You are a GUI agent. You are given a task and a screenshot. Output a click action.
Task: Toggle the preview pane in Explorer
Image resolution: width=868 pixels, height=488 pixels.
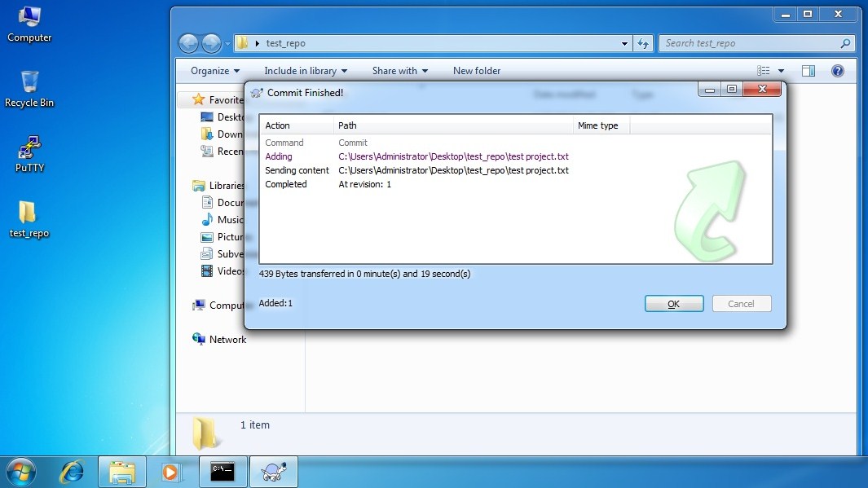click(808, 71)
